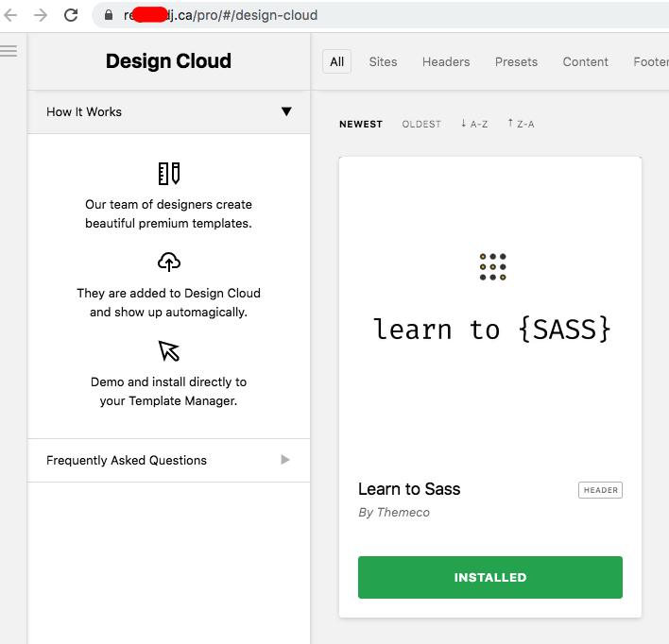Click the browser address bar URL
The image size is (669, 644).
tap(220, 15)
